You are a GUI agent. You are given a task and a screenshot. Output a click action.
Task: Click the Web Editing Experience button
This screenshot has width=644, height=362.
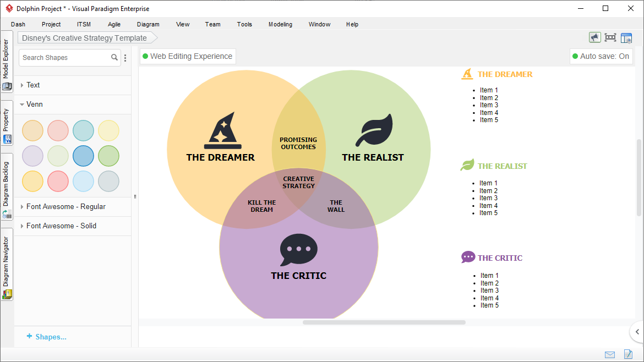click(x=188, y=56)
